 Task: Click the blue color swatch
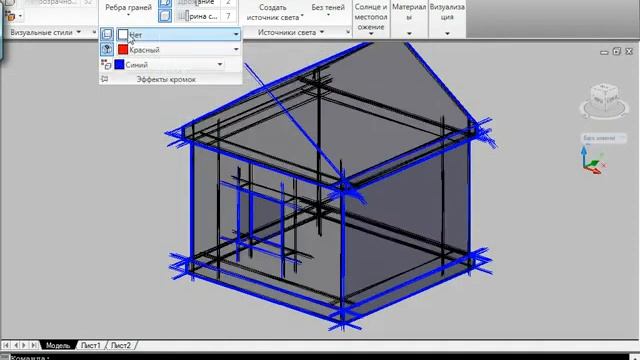tap(119, 64)
